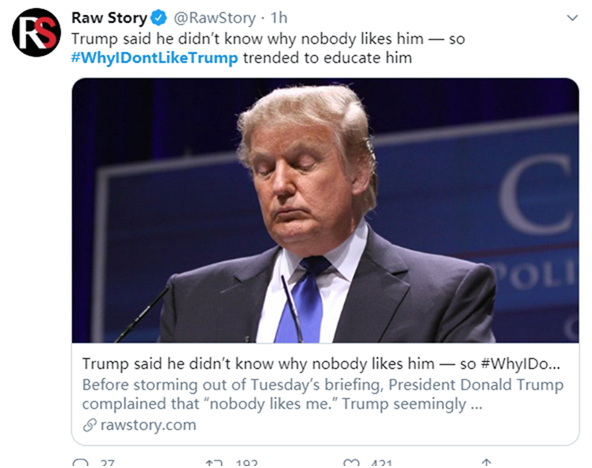Click the like heart icon

[x=351, y=463]
